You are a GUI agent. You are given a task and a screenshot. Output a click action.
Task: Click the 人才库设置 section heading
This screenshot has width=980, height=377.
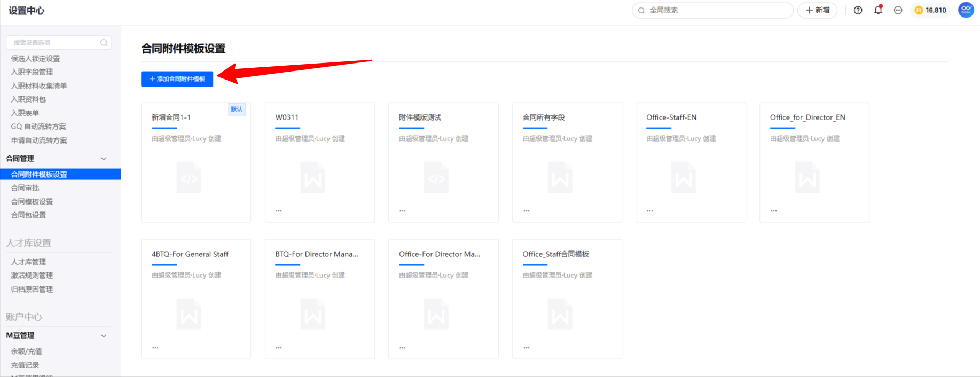(28, 243)
